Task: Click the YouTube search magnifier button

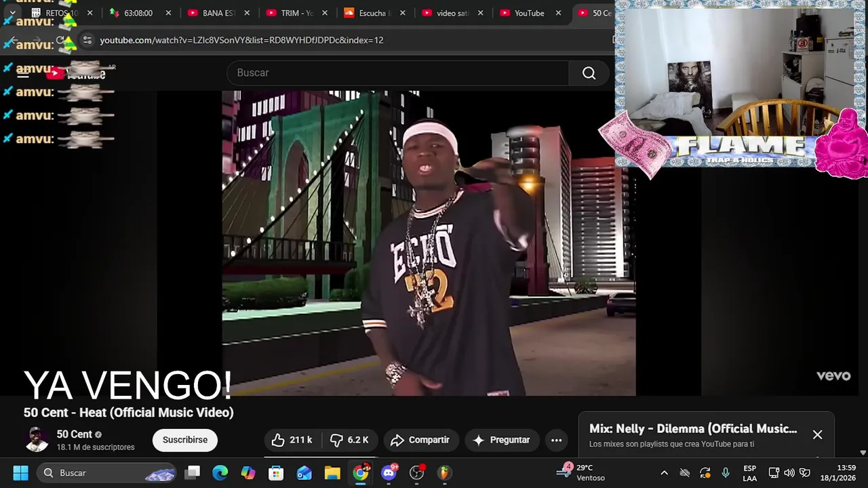Action: (589, 73)
